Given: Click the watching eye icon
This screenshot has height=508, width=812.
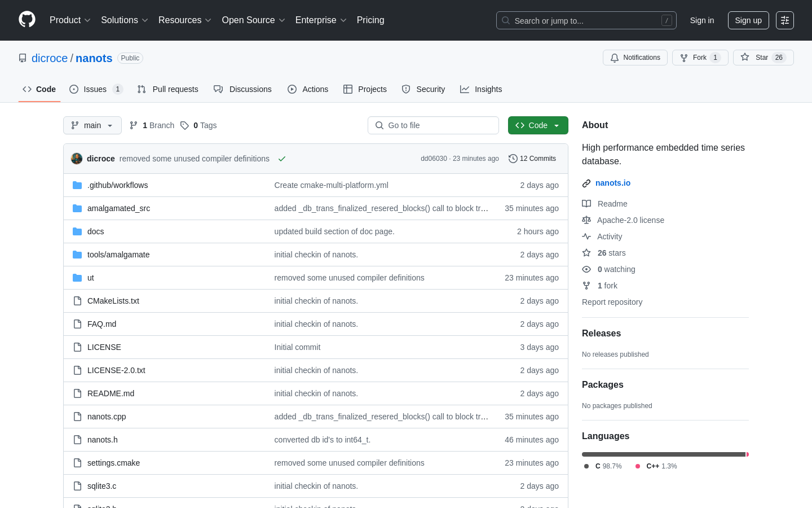Looking at the screenshot, I should coord(586,269).
